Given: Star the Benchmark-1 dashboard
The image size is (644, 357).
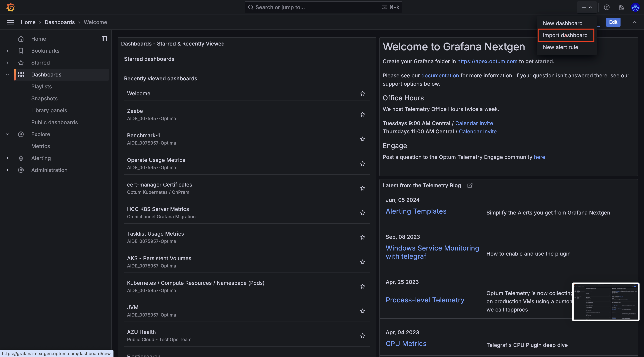Looking at the screenshot, I should (x=362, y=139).
